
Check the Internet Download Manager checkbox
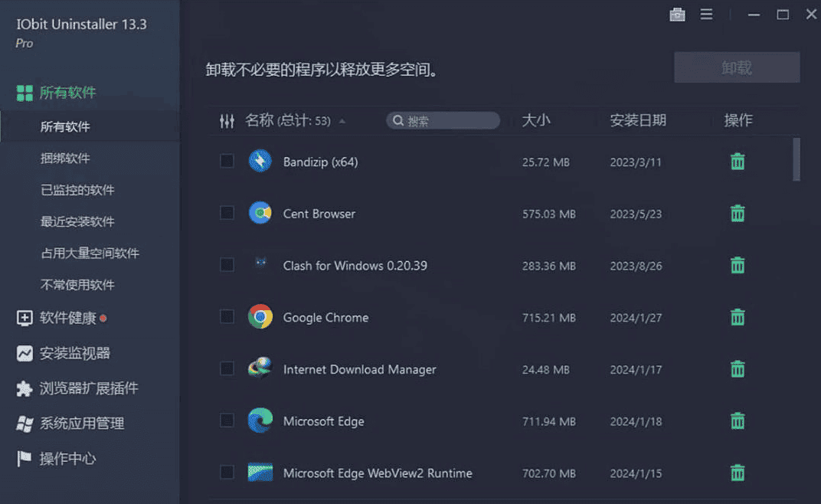tap(227, 368)
